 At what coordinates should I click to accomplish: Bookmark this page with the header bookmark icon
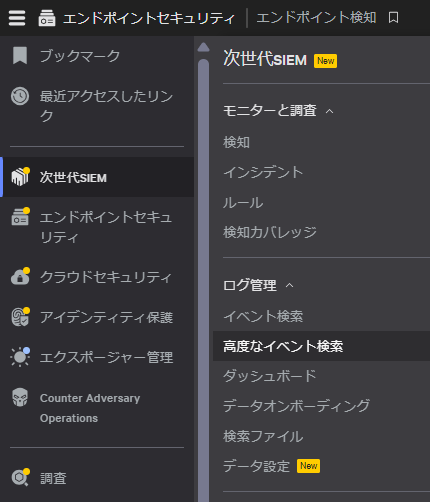pos(393,17)
